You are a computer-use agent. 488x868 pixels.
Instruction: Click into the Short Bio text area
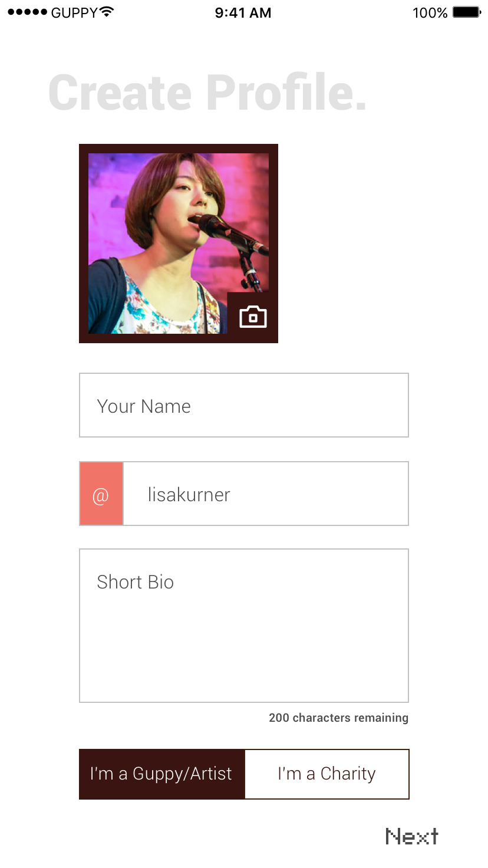244,626
